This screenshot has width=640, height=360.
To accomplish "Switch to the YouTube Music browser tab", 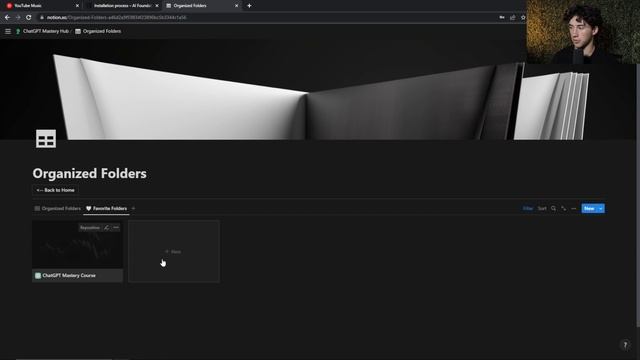I will click(x=41, y=6).
